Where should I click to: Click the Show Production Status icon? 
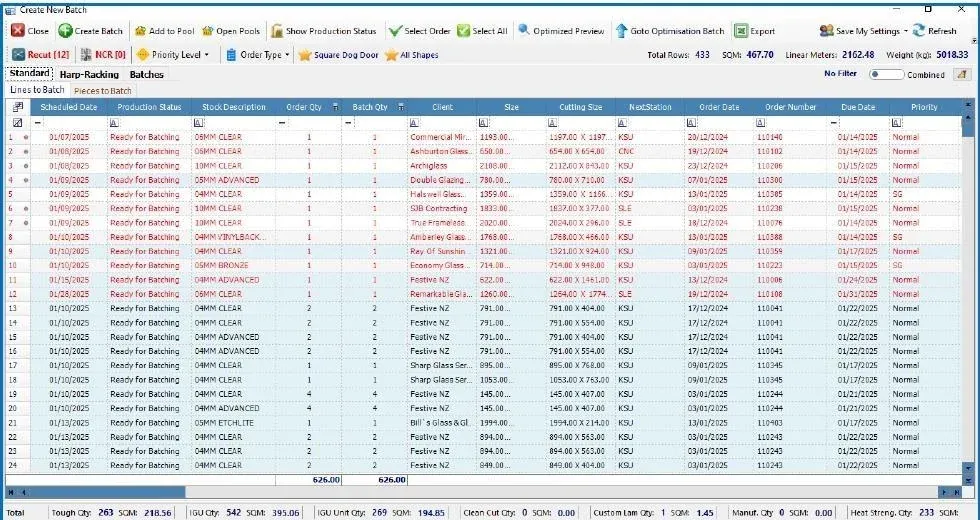[x=277, y=31]
